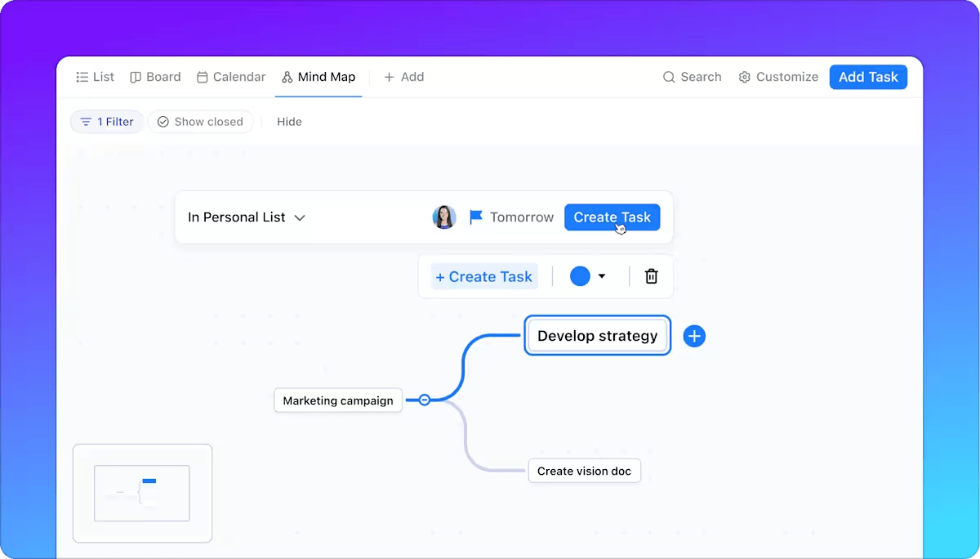Screen dimensions: 980x559
Task: Click the priority flag icon near Tomorrow
Action: [x=474, y=217]
